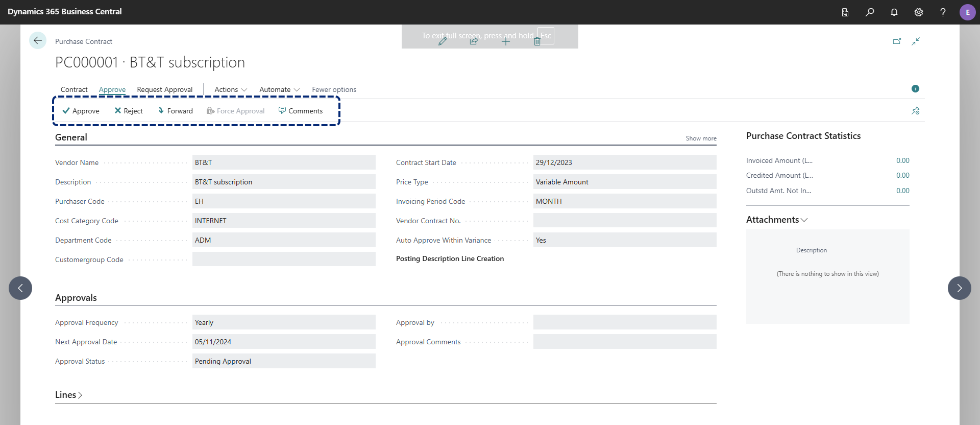Click the empty Customergroup Code field
Viewport: 980px width, 425px height.
click(284, 259)
